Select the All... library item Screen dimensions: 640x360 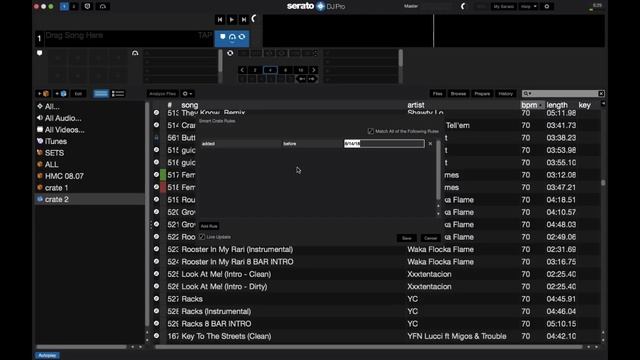click(x=52, y=107)
